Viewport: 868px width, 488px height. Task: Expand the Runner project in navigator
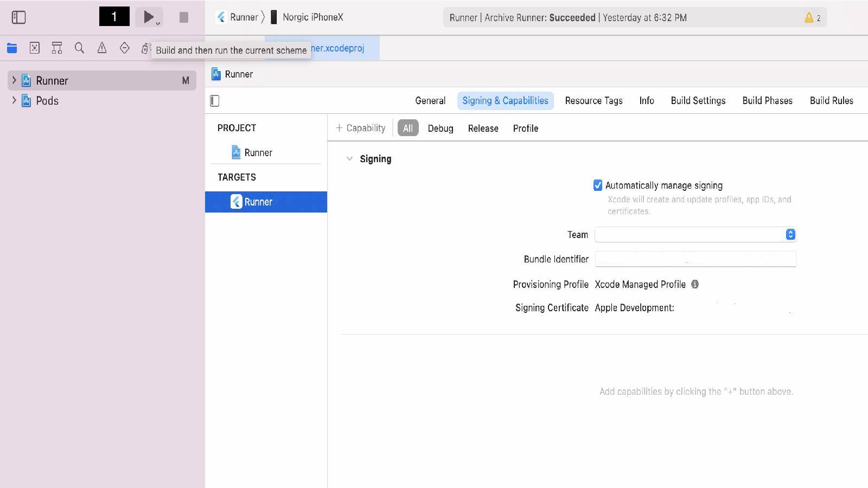(14, 80)
